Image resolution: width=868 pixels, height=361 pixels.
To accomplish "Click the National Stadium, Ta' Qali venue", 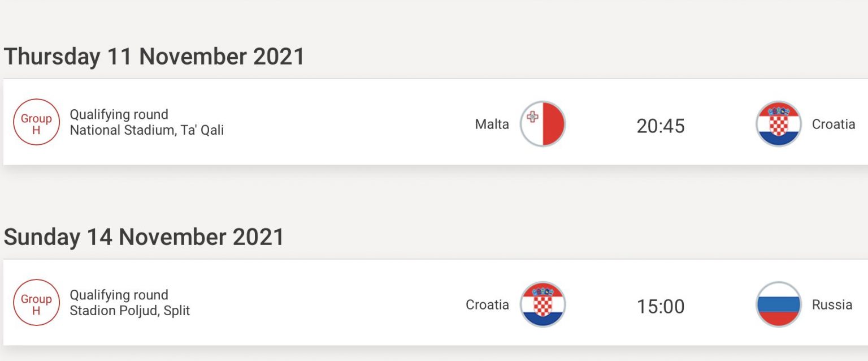I will point(146,130).
